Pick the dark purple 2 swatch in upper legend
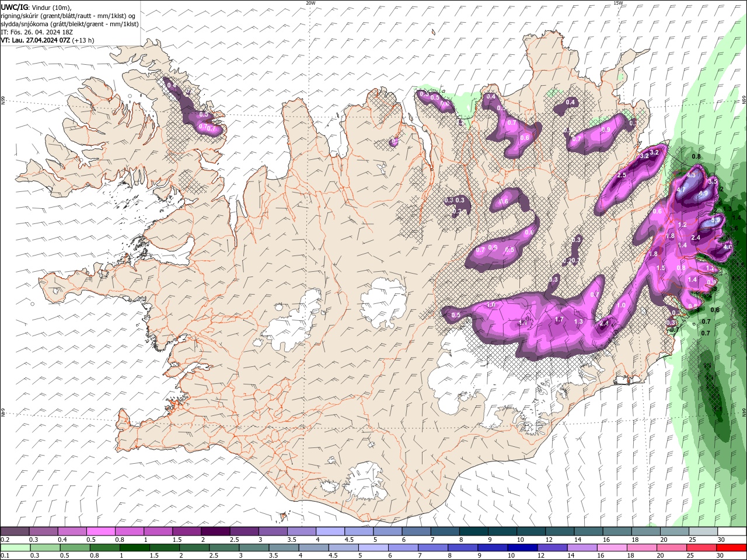 tap(215, 531)
